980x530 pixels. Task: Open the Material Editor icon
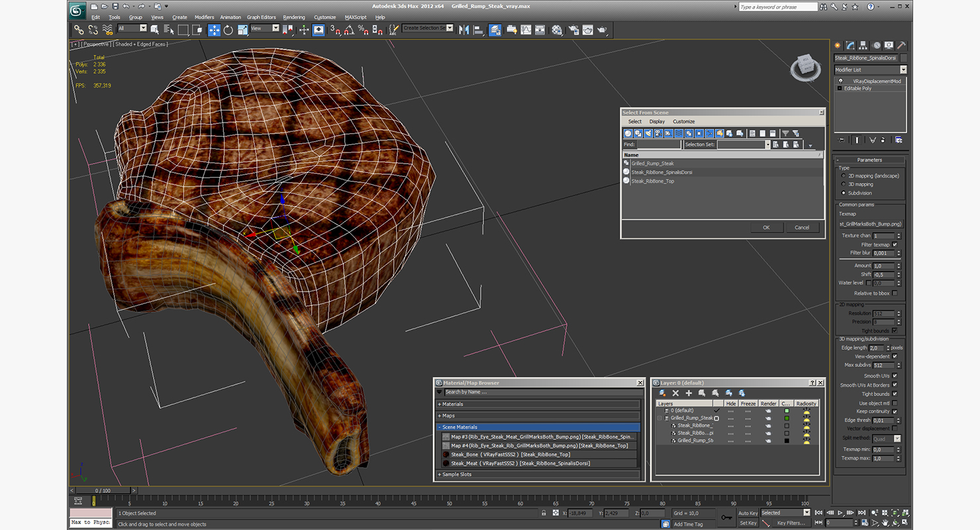point(557,30)
